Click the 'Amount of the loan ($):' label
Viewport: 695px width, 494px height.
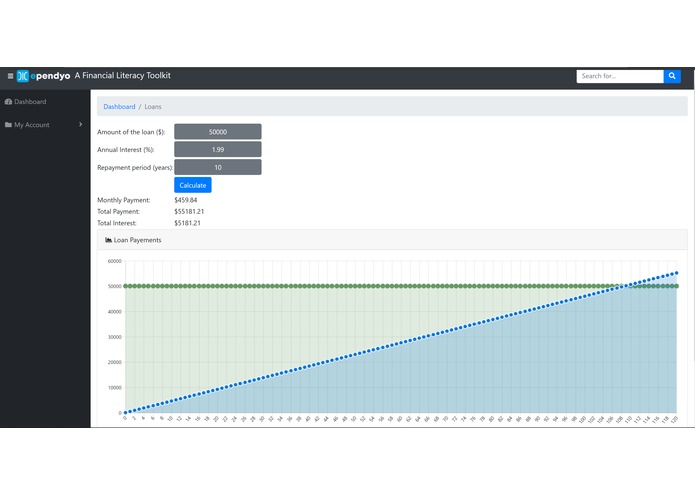pyautogui.click(x=131, y=132)
